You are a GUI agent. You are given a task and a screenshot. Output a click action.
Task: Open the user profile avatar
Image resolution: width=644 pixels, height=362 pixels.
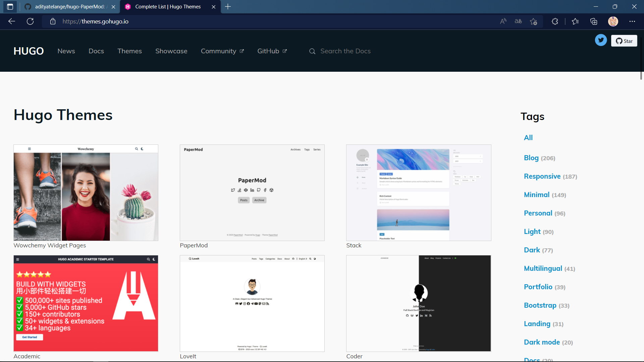click(613, 21)
